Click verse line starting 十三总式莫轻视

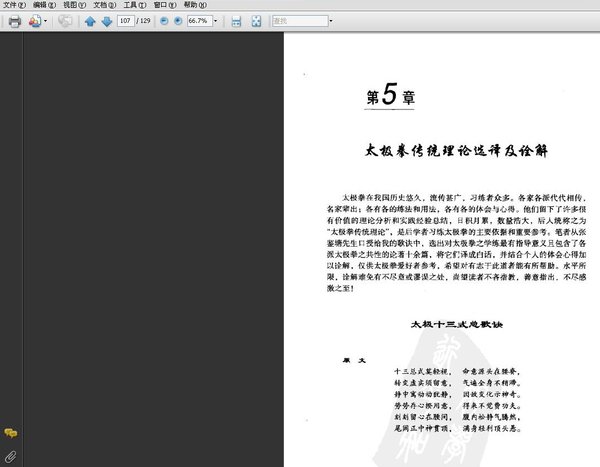point(457,371)
